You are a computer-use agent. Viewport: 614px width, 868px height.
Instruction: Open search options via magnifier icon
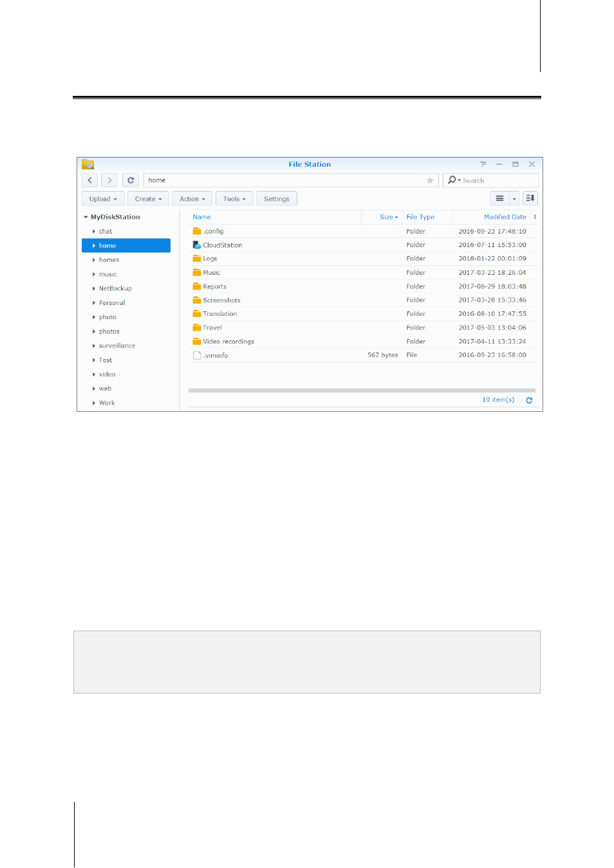(454, 180)
